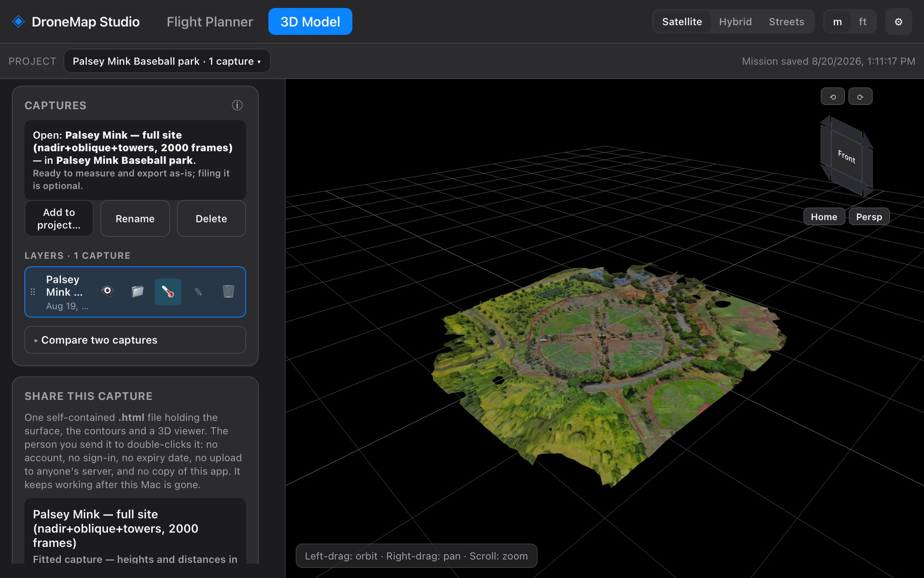This screenshot has width=924, height=578.
Task: Click the DroneMap Studio diamond logo
Action: (x=18, y=21)
